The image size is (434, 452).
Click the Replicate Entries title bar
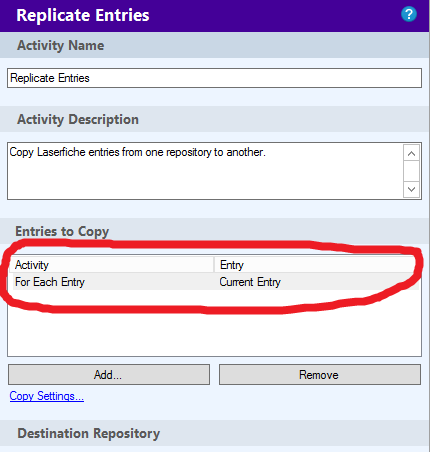(x=214, y=16)
